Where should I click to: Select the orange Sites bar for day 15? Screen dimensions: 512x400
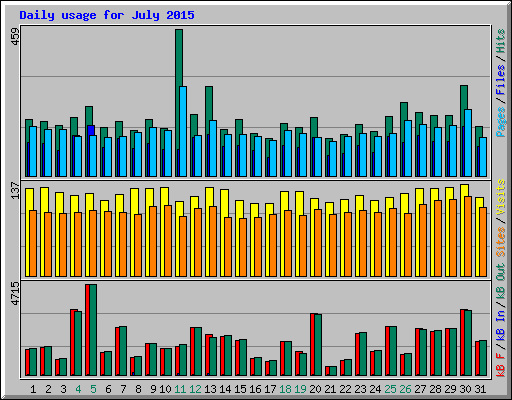pos(243,247)
